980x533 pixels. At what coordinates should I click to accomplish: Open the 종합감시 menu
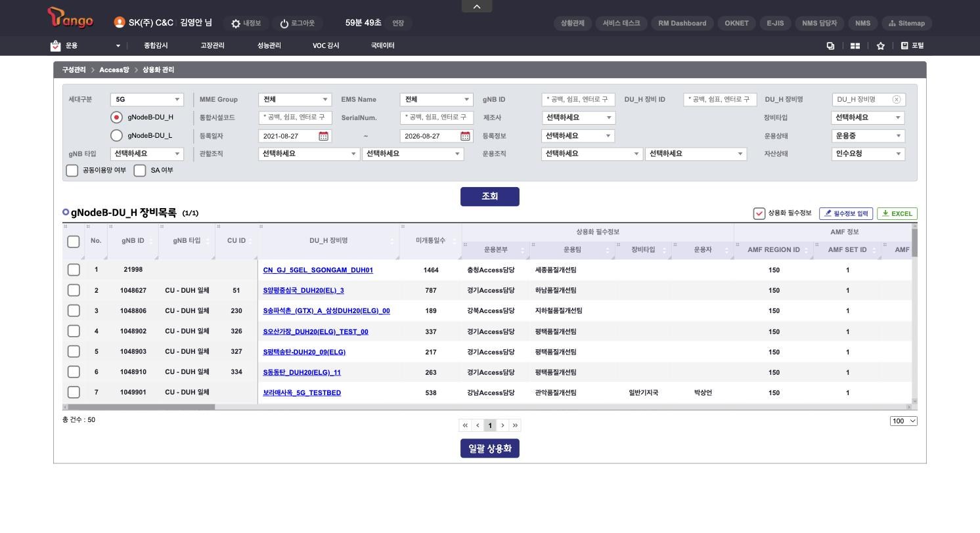coord(156,46)
